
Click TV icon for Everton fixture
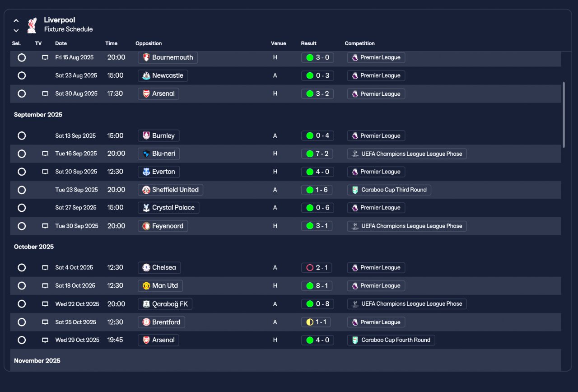tap(45, 172)
